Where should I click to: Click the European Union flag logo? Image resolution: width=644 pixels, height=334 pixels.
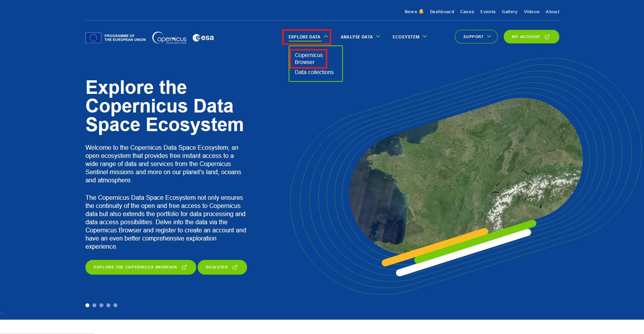click(93, 38)
